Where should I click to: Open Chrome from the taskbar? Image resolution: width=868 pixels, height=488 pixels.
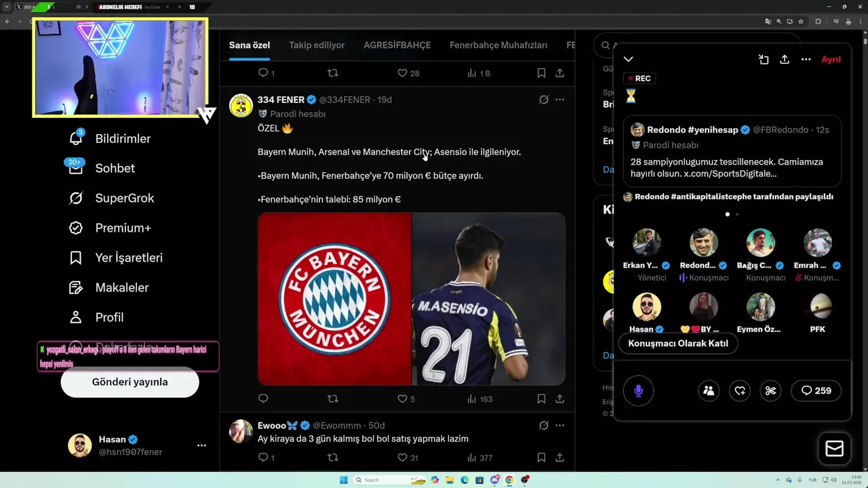(x=509, y=480)
